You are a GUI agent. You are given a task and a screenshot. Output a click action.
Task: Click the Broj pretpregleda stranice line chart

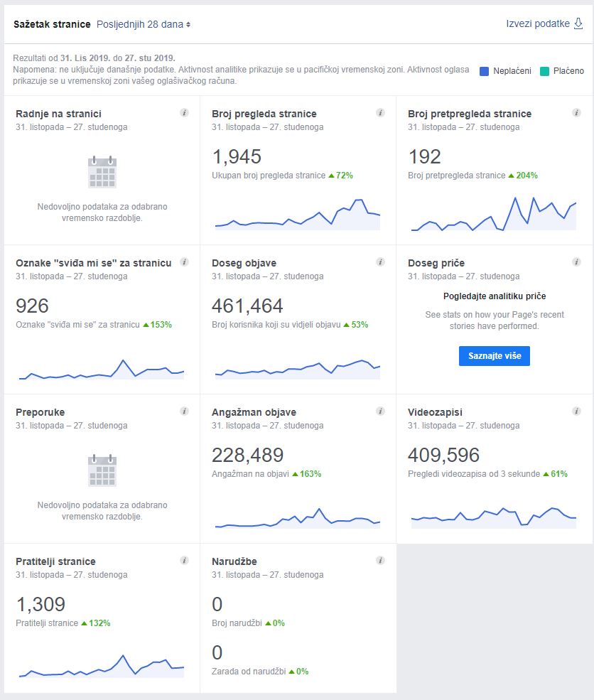(x=494, y=213)
